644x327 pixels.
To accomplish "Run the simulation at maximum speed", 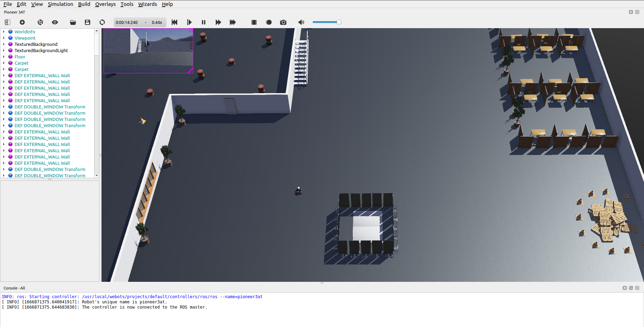I will (233, 22).
